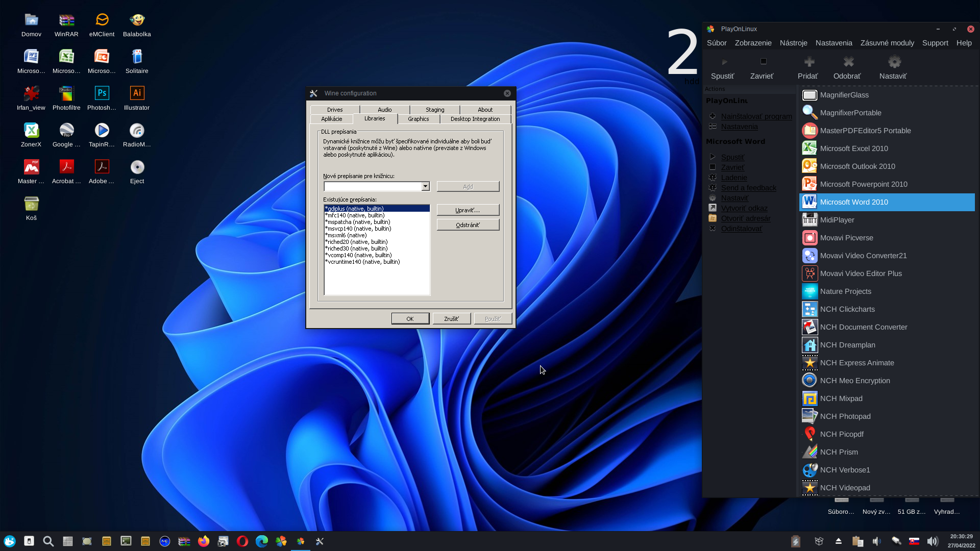980x551 pixels.
Task: Select NCH Mixpad in program list
Action: (x=841, y=398)
